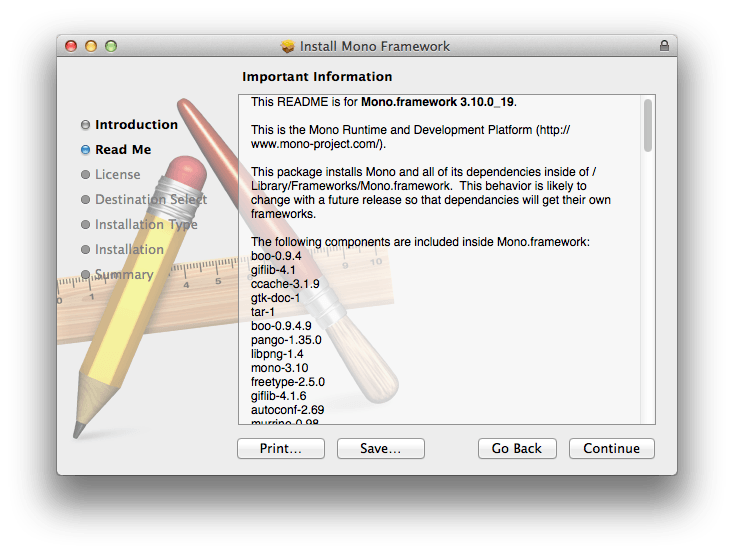Click the green zoom window button

(x=111, y=46)
